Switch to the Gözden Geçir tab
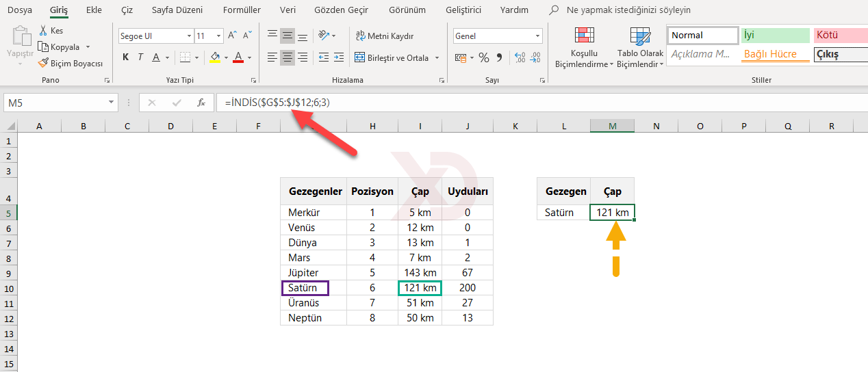The height and width of the screenshot is (372, 868). [341, 10]
